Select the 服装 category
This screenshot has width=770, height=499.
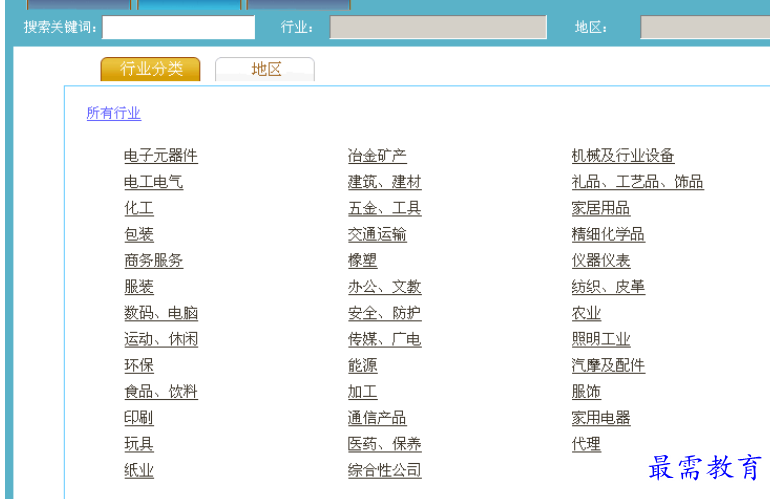point(139,287)
